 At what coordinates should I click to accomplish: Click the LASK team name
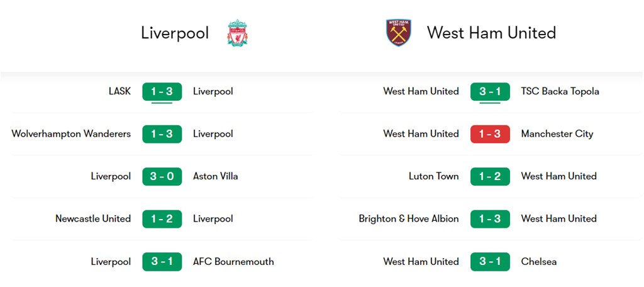tap(119, 92)
